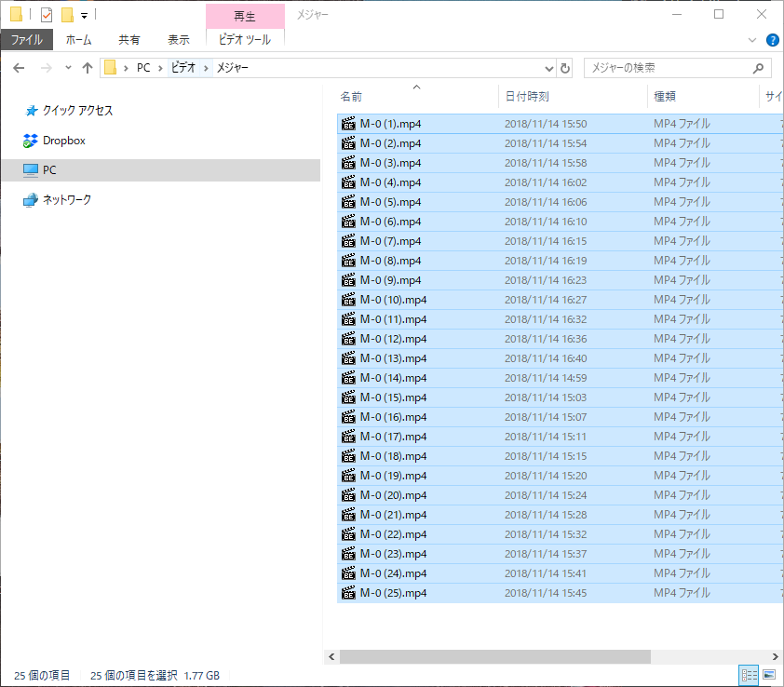Screen dimensions: 784x687
Task: Switch to large thumbnails view button
Action: pyautogui.click(x=769, y=674)
